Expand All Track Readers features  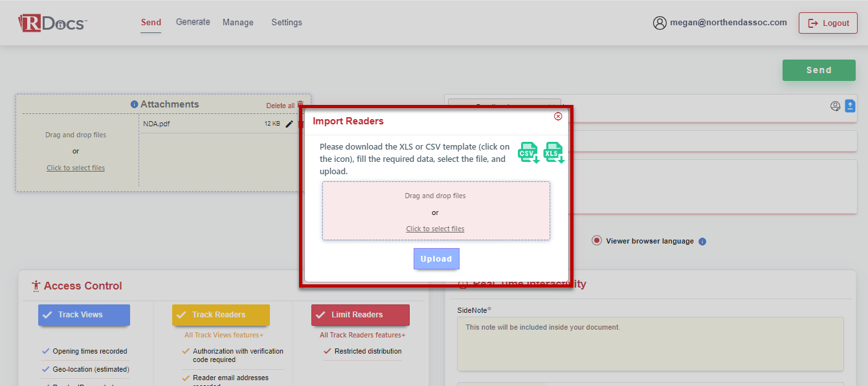[x=362, y=335]
